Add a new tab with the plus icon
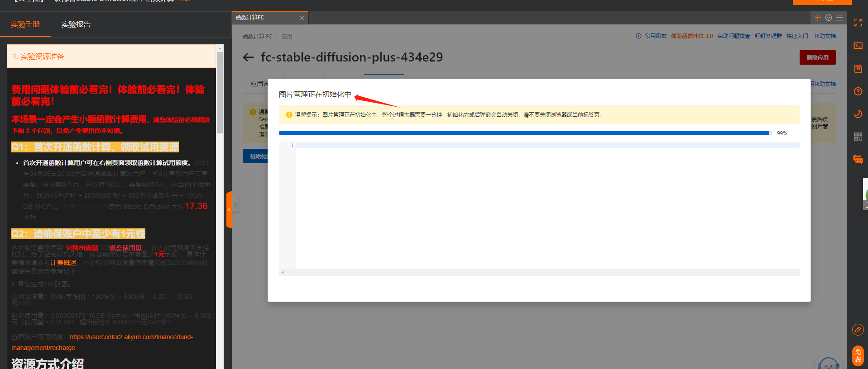The height and width of the screenshot is (369, 868). tap(818, 18)
